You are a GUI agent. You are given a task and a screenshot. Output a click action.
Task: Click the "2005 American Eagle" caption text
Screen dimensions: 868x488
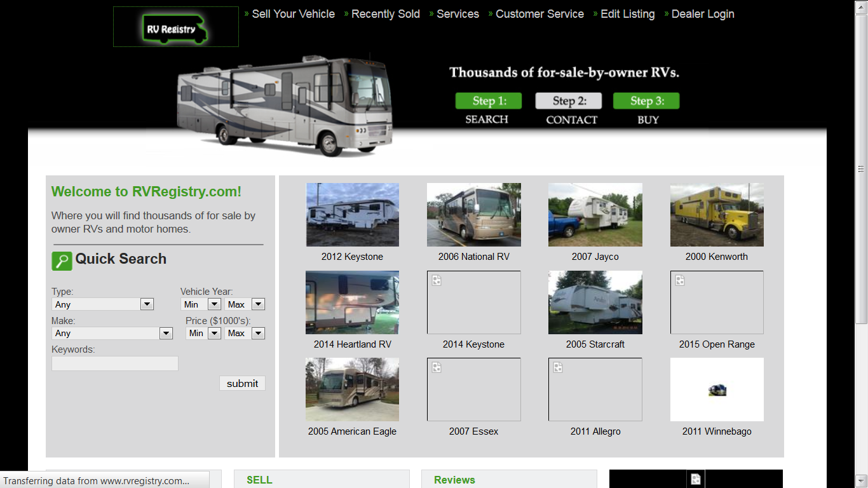click(x=352, y=431)
